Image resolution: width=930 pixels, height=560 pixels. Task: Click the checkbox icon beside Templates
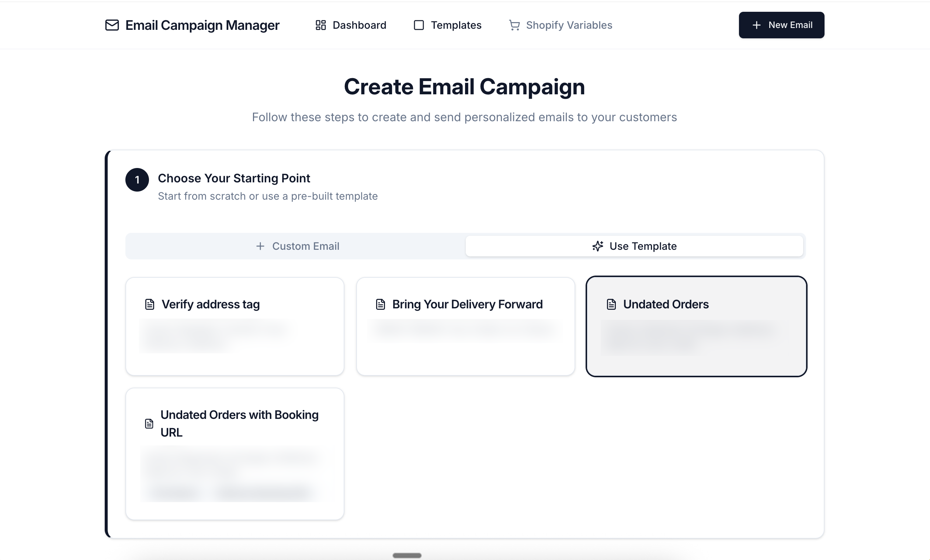click(419, 25)
